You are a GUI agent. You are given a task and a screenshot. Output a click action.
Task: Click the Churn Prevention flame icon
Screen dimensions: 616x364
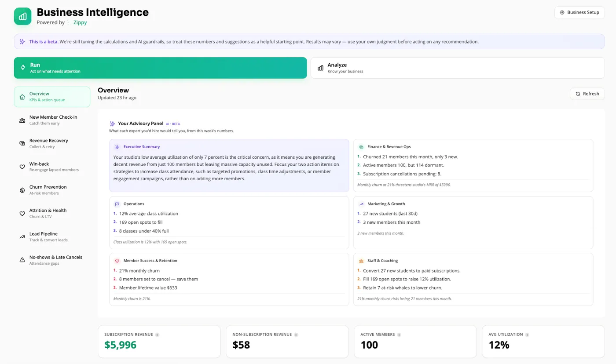click(x=22, y=190)
